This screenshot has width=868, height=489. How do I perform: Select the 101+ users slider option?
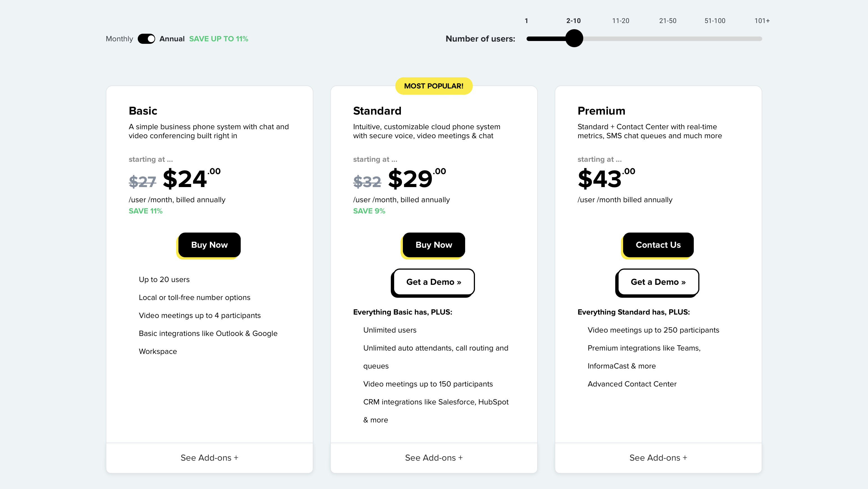(x=762, y=21)
